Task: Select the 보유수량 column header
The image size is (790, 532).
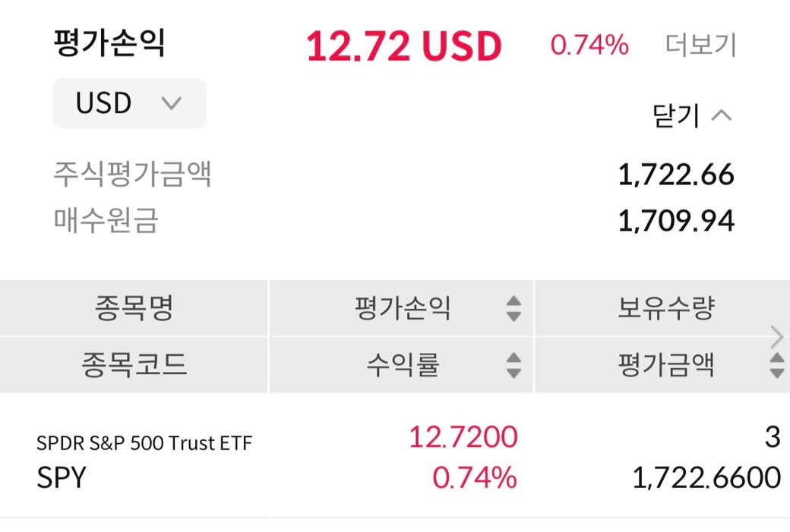Action: pyautogui.click(x=665, y=308)
